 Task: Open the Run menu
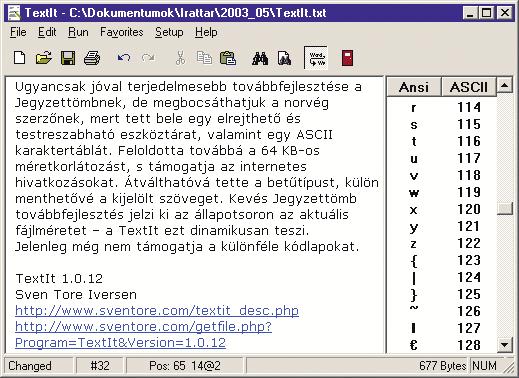[78, 32]
